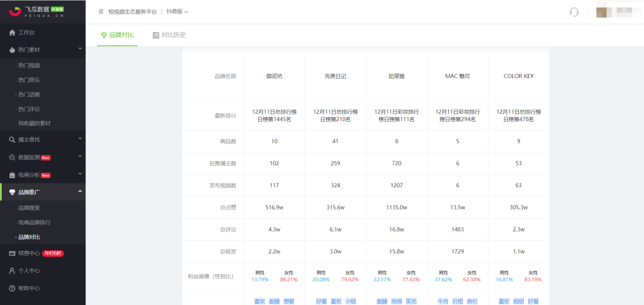The image size is (644, 305).
Task: Click brand name MAC 魅可
Action: pos(457,76)
